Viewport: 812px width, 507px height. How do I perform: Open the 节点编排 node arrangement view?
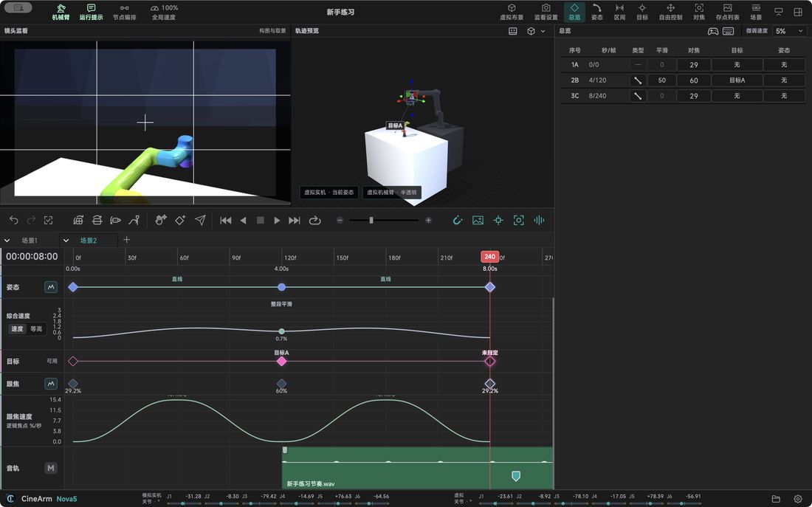click(124, 12)
